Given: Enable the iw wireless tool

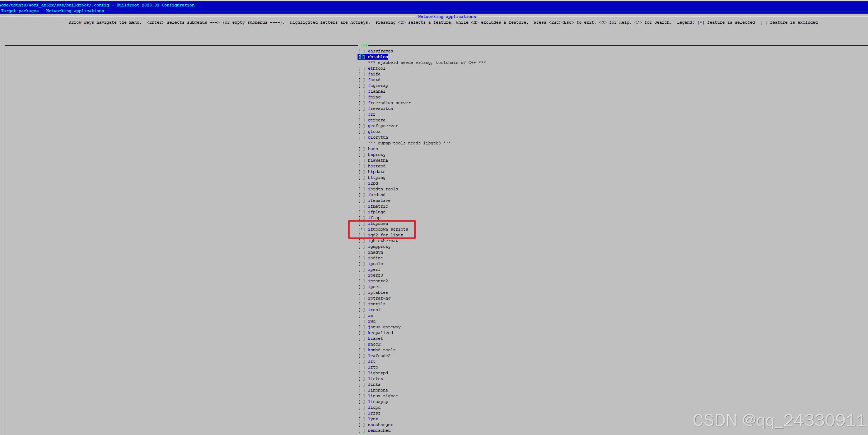Looking at the screenshot, I should (x=362, y=315).
